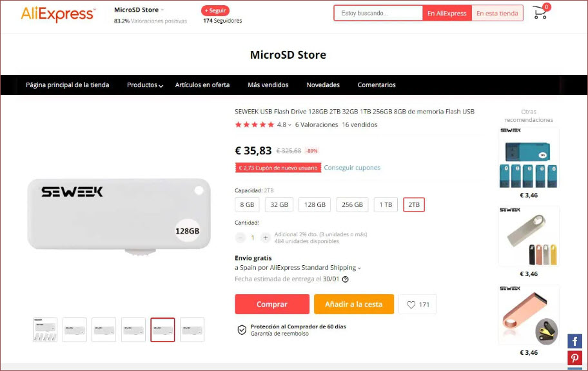Click the delivery date help icon
The image size is (588, 371).
[x=345, y=279]
